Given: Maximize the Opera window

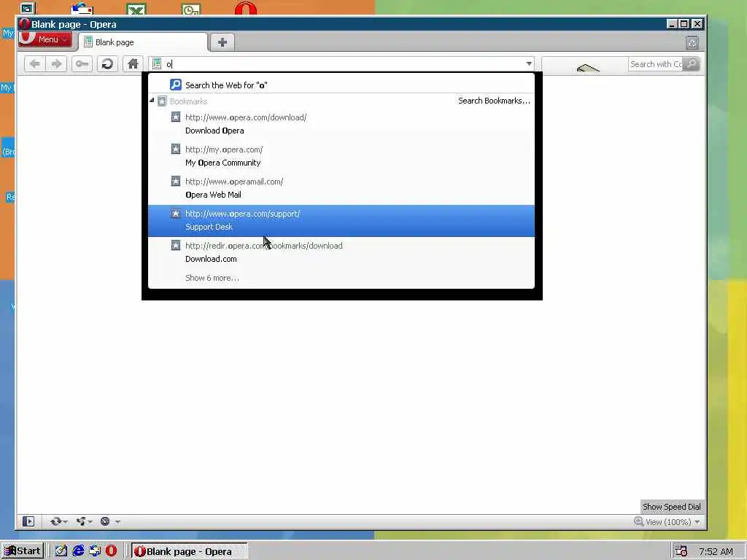Looking at the screenshot, I should click(684, 24).
